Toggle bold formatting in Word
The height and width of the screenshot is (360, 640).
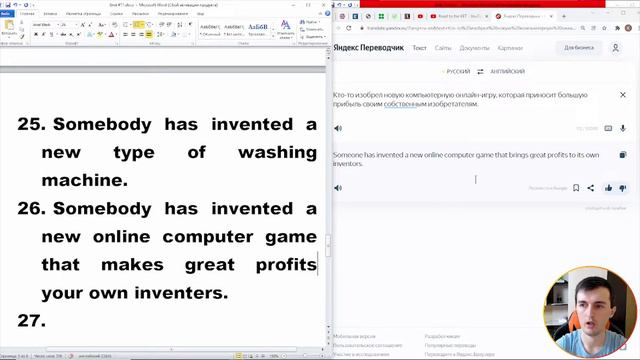point(36,35)
